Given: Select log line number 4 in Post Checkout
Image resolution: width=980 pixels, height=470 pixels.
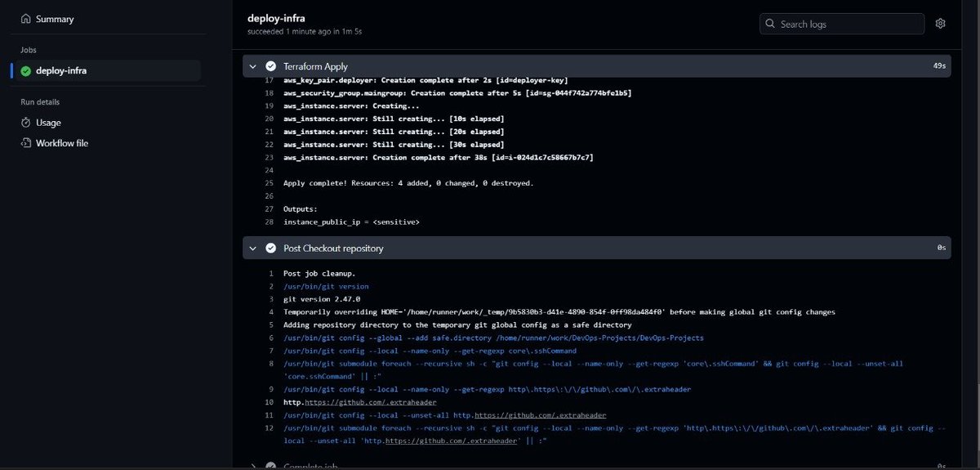Looking at the screenshot, I should click(x=271, y=312).
